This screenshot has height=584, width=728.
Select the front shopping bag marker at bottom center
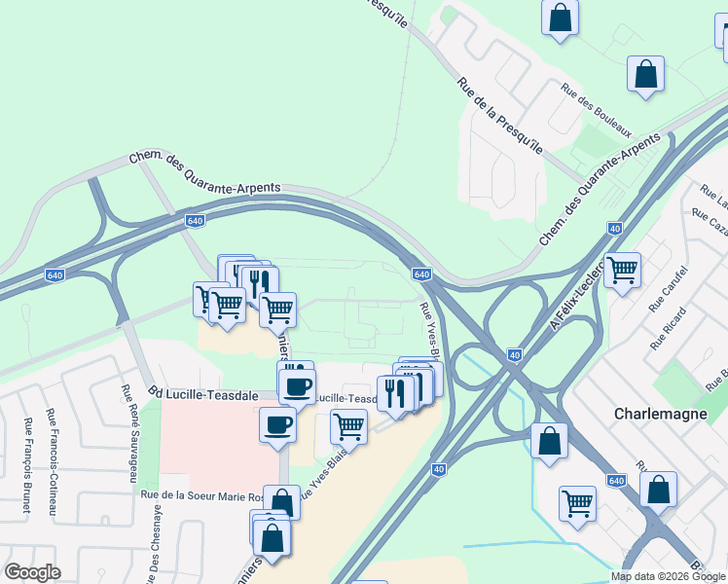273,540
